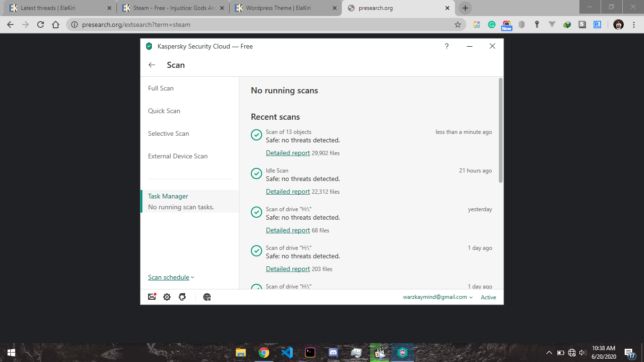Click the volume speaker tray icon

tap(583, 353)
